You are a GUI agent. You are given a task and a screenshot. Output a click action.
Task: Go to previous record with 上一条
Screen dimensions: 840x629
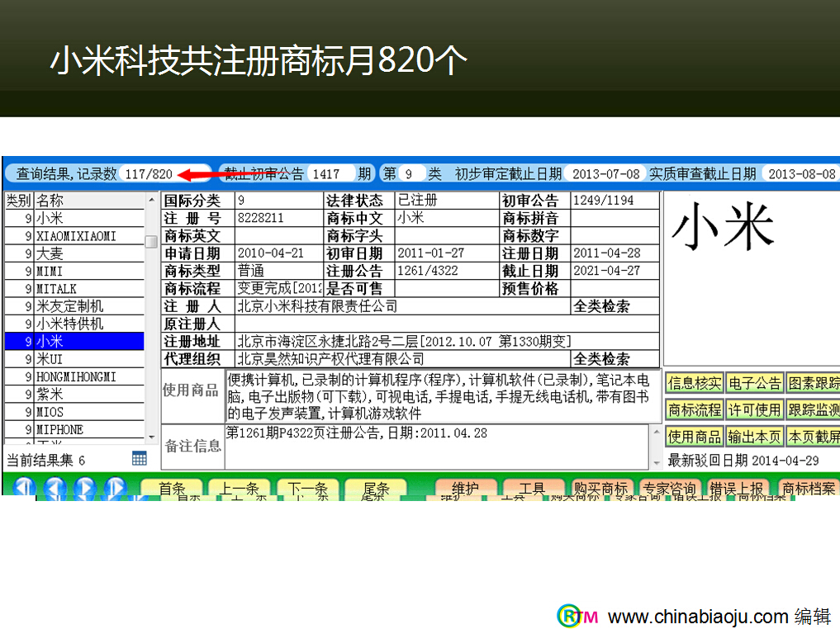pos(239,488)
